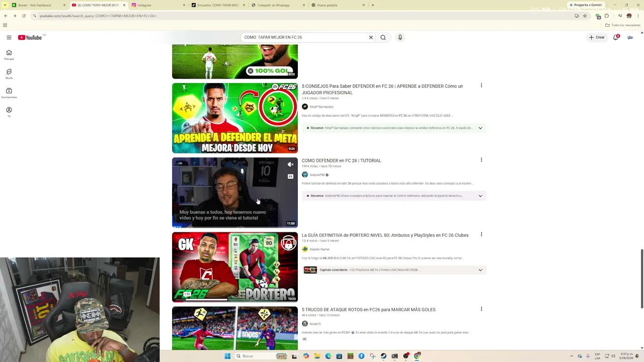644x362 pixels.
Task: Clear the YouTube search query
Action: [x=371, y=37]
